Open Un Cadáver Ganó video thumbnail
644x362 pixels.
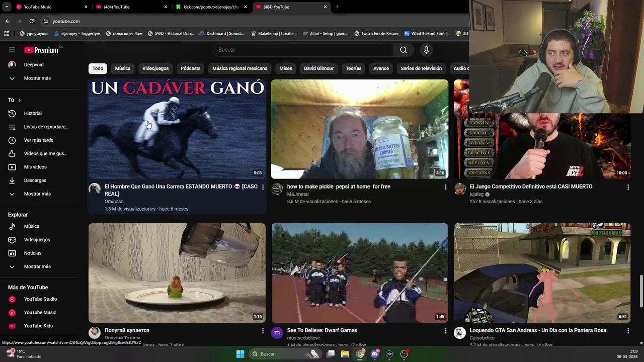click(x=177, y=129)
